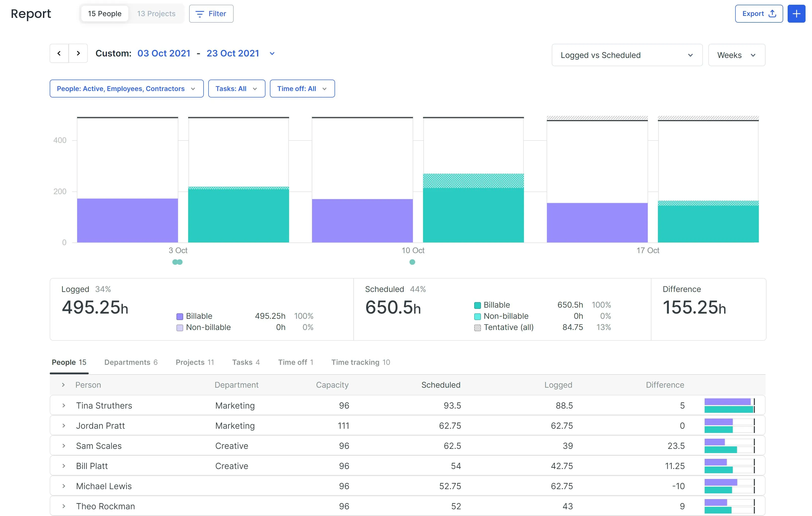Select the Time off 1 tab
812x516 pixels.
coord(296,362)
